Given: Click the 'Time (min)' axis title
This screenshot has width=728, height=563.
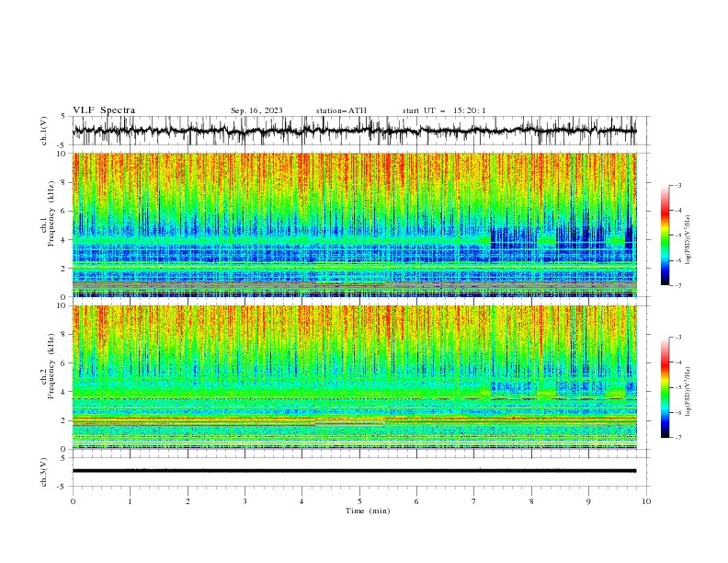Looking at the screenshot, I should click(368, 511).
